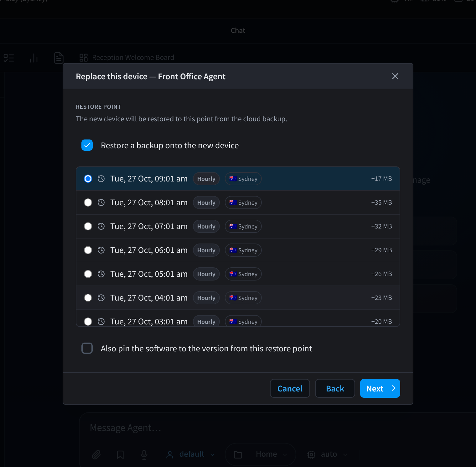Screen dimensions: 476x467
Task: Click history icon in 08:01 am row
Action: [x=101, y=202]
